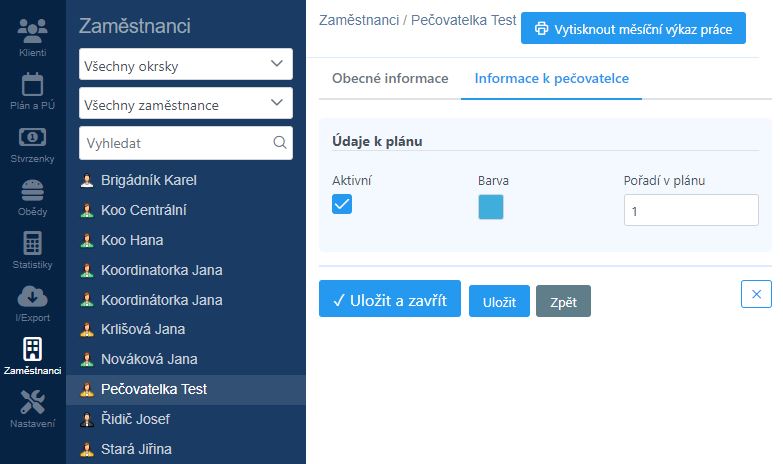Click Uložit a zavřít button
This screenshot has width=783, height=464.
click(390, 299)
